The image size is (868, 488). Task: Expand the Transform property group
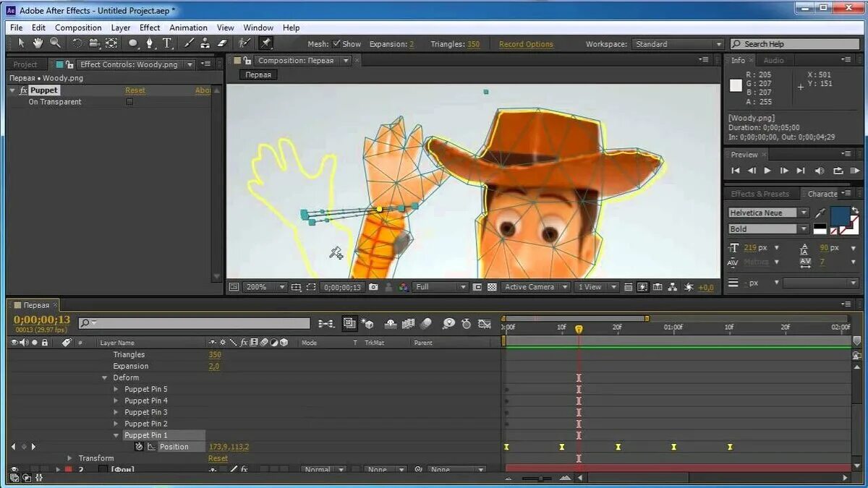pos(70,458)
